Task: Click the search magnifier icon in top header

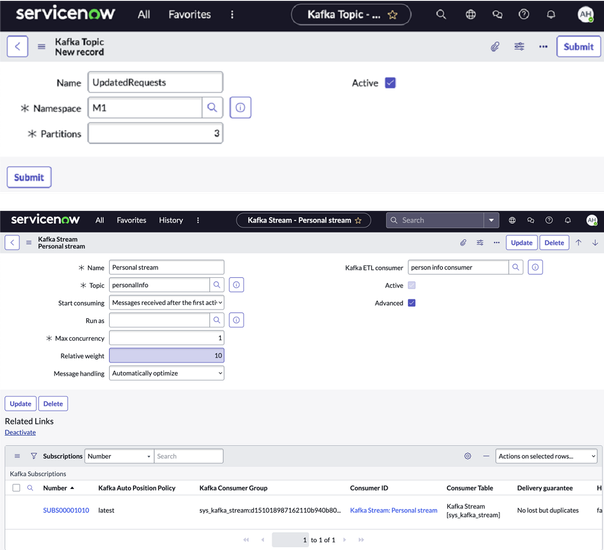Action: (x=442, y=15)
